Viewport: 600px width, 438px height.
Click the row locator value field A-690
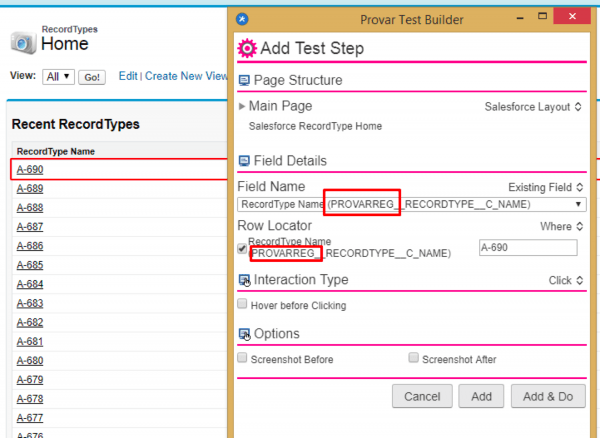coord(528,247)
